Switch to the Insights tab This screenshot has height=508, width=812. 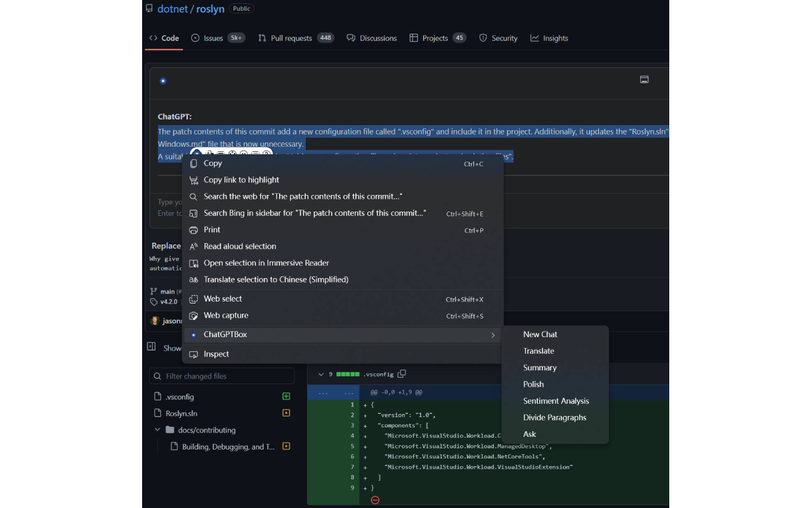pos(549,38)
